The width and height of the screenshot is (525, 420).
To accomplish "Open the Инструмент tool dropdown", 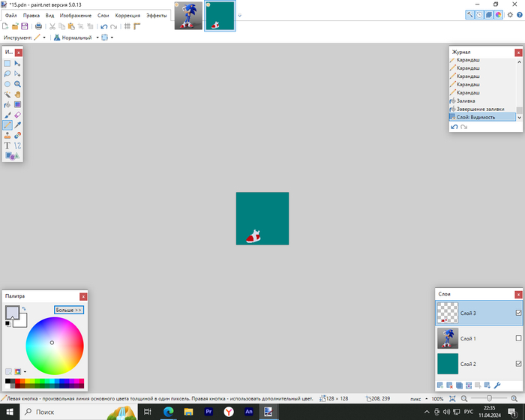I will point(44,37).
